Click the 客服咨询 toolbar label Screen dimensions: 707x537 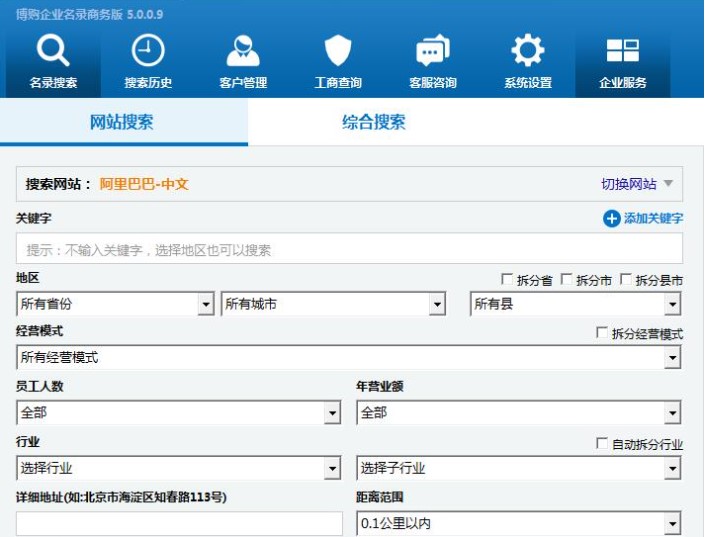click(433, 83)
